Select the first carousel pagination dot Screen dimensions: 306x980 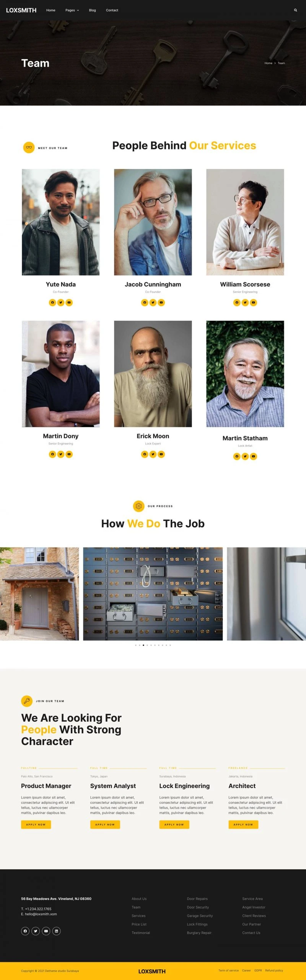[x=136, y=645]
